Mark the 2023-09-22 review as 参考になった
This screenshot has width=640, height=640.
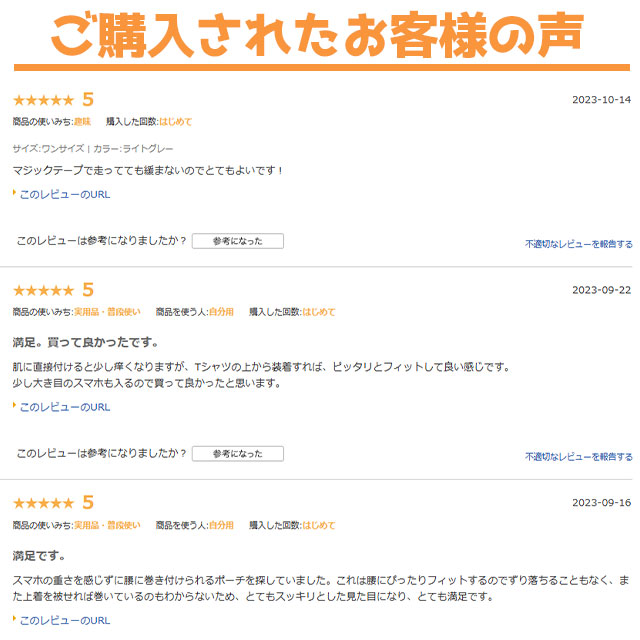(x=237, y=454)
